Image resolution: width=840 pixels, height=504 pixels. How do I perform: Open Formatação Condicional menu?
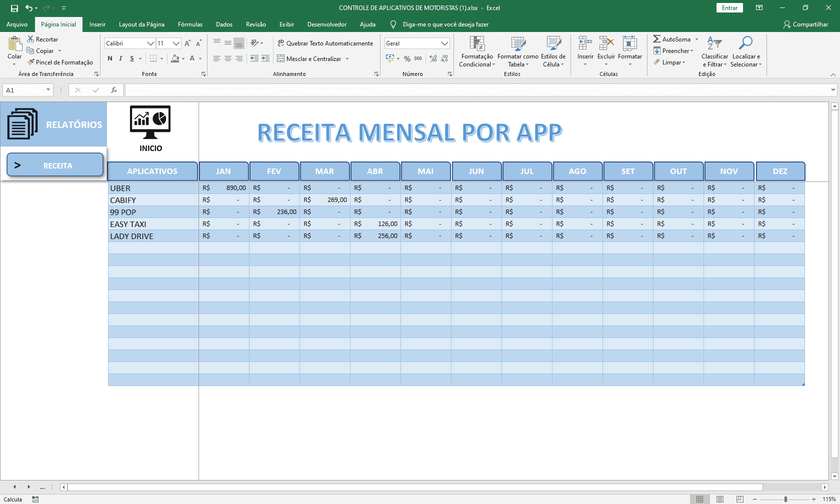tap(477, 51)
